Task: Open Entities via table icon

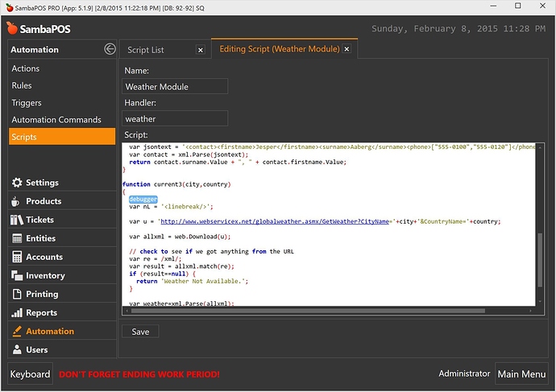Action: pyautogui.click(x=17, y=238)
